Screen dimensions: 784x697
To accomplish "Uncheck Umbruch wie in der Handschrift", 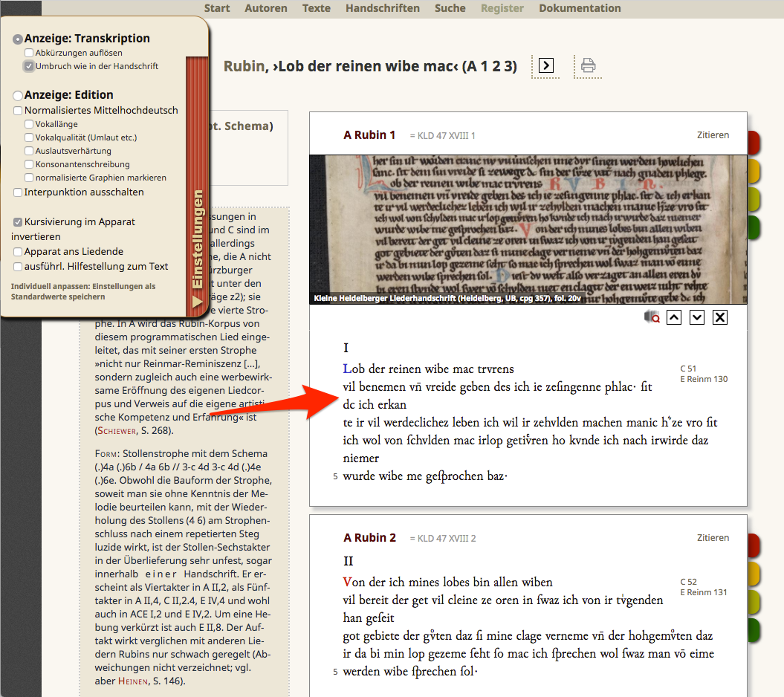I will [29, 66].
